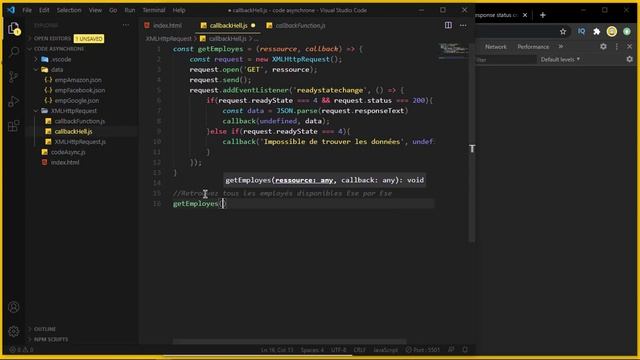Open the Terminal menu
The image size is (640, 360).
pyautogui.click(x=154, y=10)
